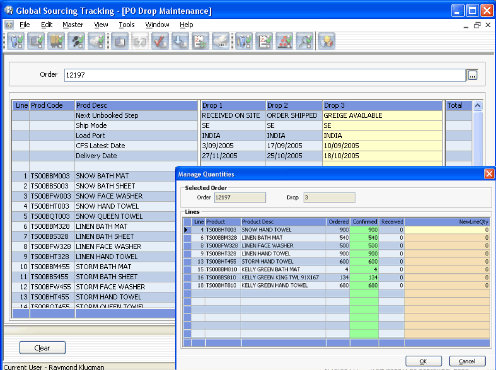Click the NewLineQty cell for STORM HAND TOWEL
The height and width of the screenshot is (370, 496).
tap(447, 261)
